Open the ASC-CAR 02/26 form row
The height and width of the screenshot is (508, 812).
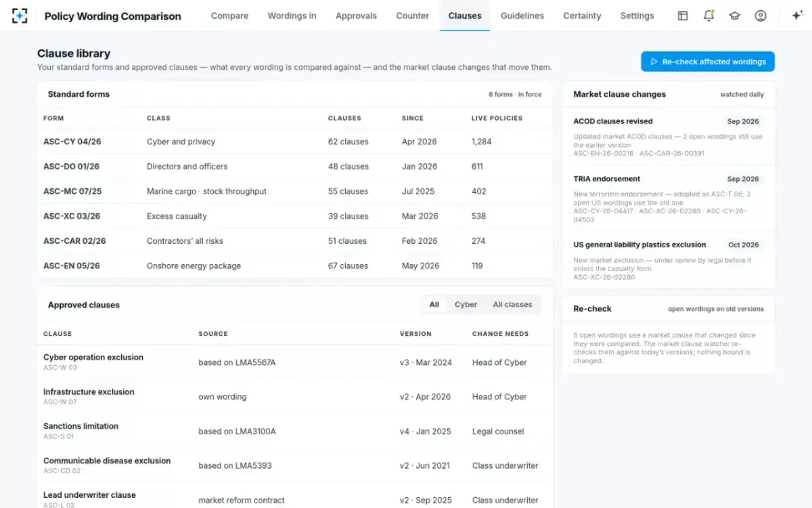(x=294, y=241)
